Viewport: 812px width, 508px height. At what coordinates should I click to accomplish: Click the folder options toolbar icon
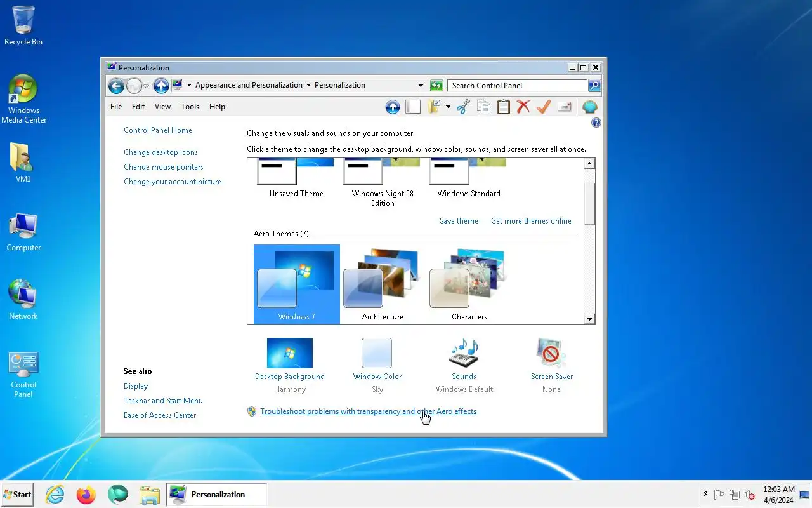[435, 107]
